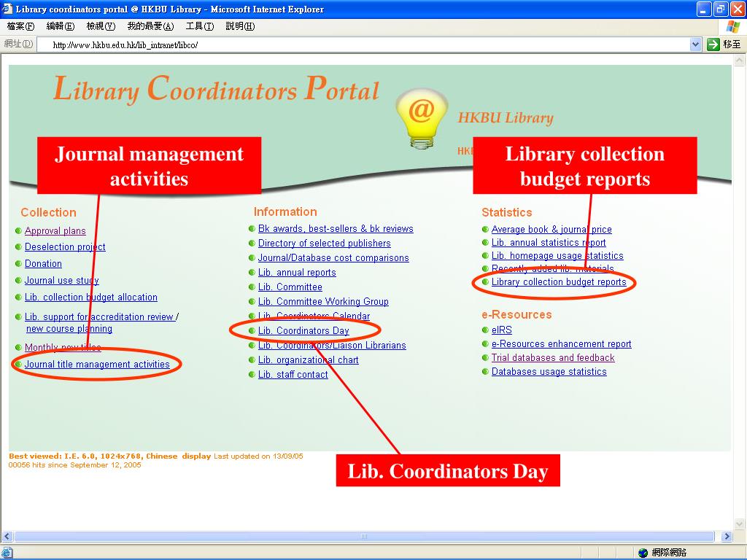747x560 pixels.
Task: Open Lib. annual statistics report link
Action: coord(549,243)
